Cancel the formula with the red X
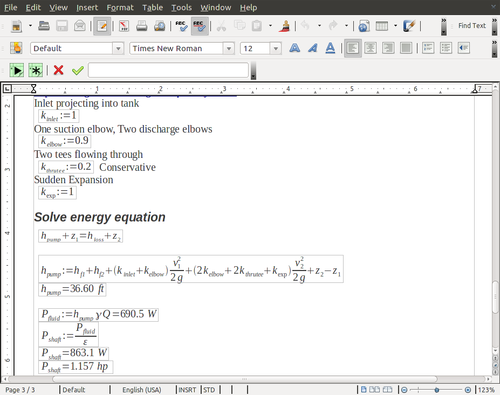Viewport: 500px width, 395px height. [59, 70]
